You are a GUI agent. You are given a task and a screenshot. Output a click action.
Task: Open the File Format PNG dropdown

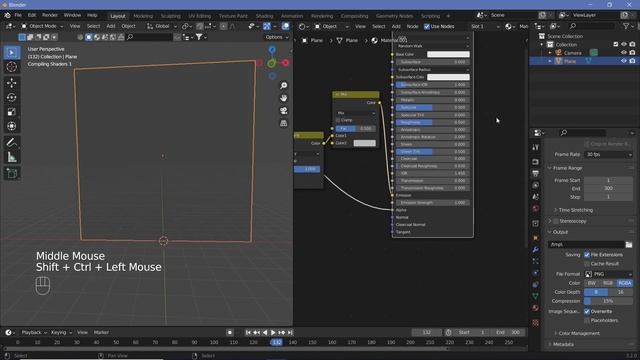click(x=608, y=274)
